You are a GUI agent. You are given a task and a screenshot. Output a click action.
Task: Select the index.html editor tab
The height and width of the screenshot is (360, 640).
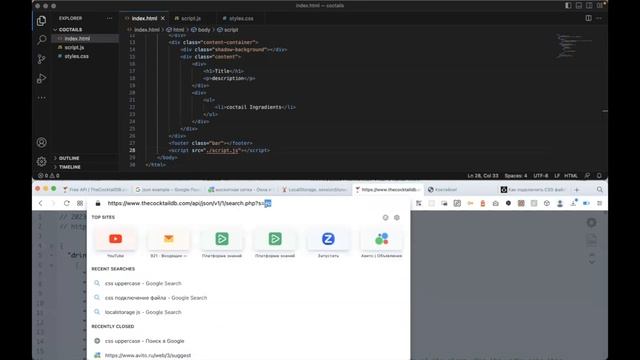(x=144, y=18)
